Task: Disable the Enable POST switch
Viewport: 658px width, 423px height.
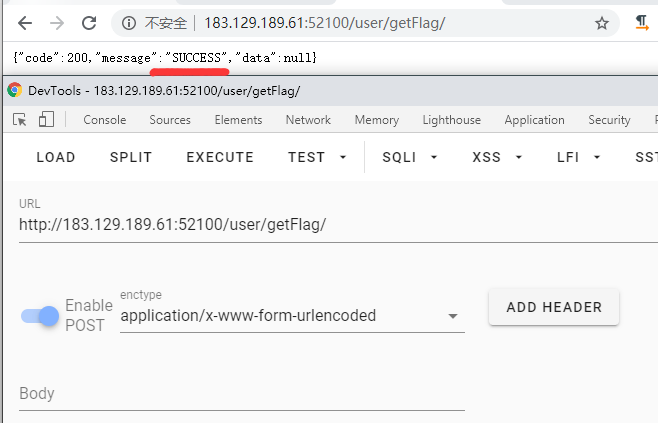Action: [41, 316]
